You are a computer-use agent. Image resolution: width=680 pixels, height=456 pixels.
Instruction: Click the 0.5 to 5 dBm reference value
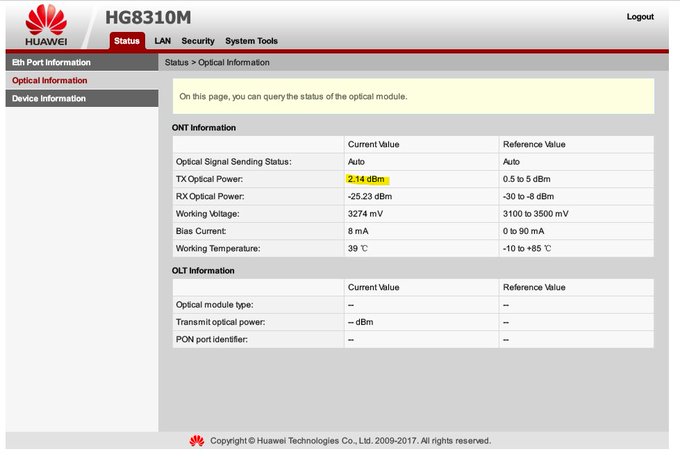526,179
